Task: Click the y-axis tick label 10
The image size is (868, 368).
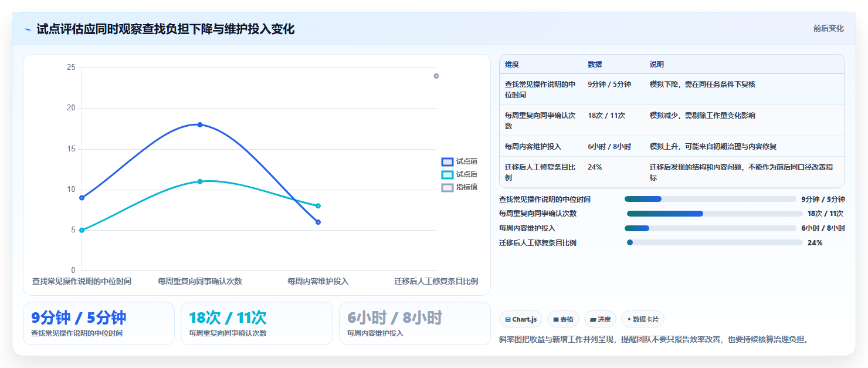Action: pyautogui.click(x=71, y=189)
